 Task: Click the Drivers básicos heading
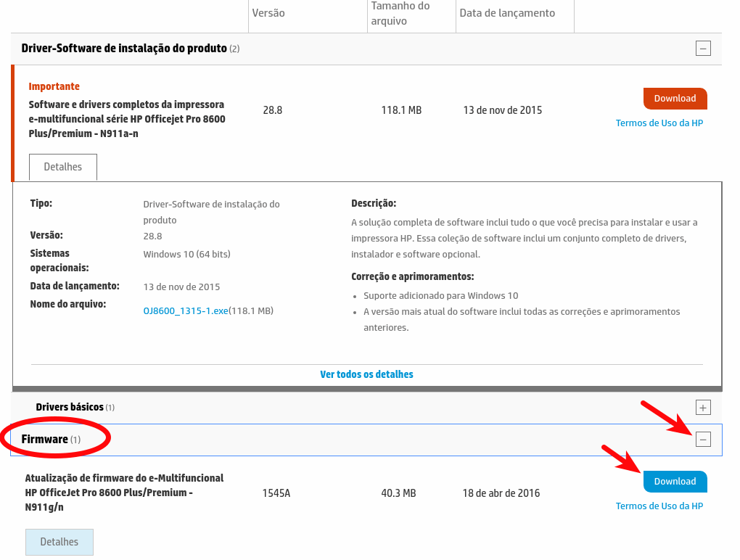point(70,407)
